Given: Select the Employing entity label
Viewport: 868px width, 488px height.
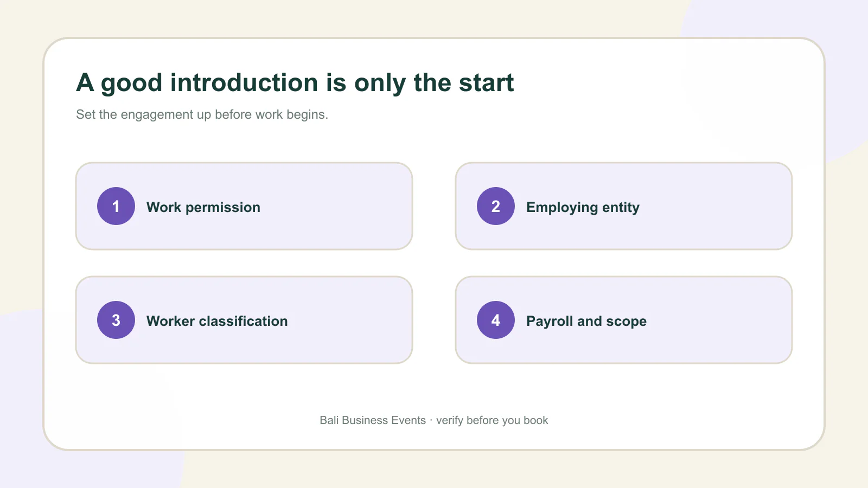Looking at the screenshot, I should (583, 207).
